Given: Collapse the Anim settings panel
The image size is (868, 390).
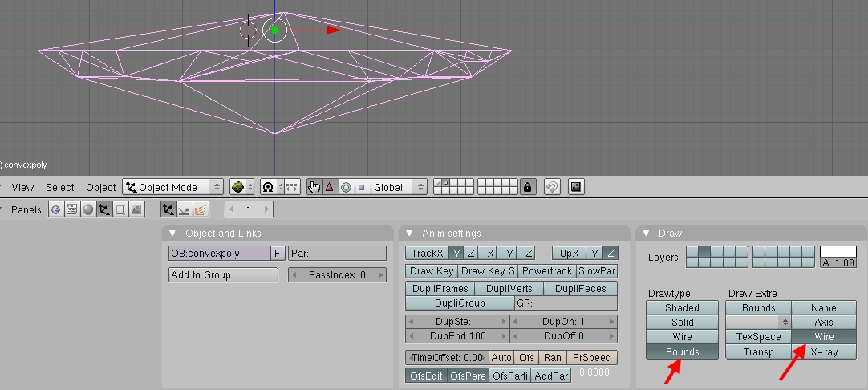Looking at the screenshot, I should (x=409, y=234).
